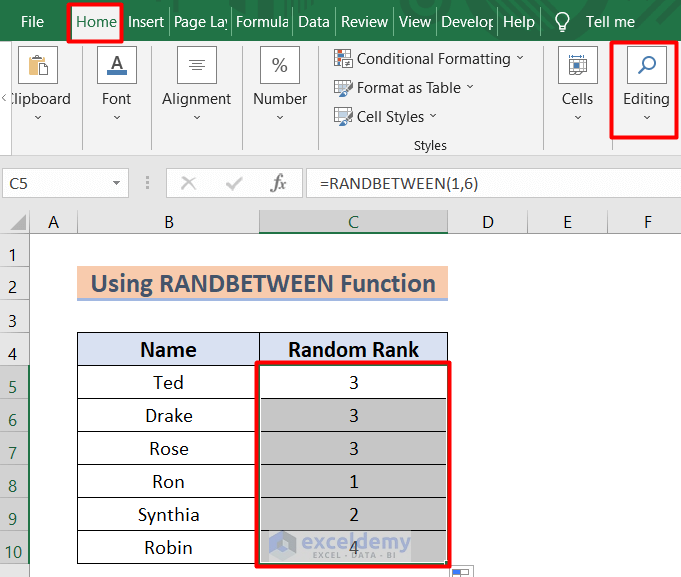Viewport: 681px width, 577px height.
Task: Select column F header
Action: point(645,222)
